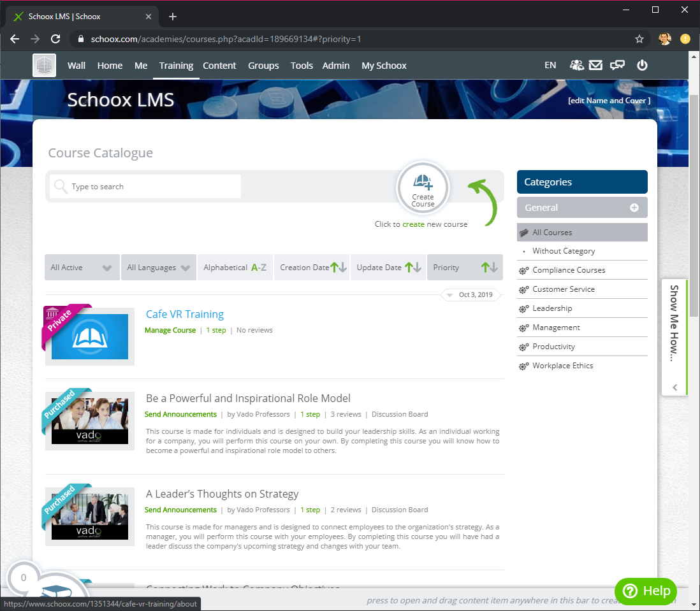Open the Cafe VR Training course title
Viewport: 700px width, 611px height.
(185, 315)
